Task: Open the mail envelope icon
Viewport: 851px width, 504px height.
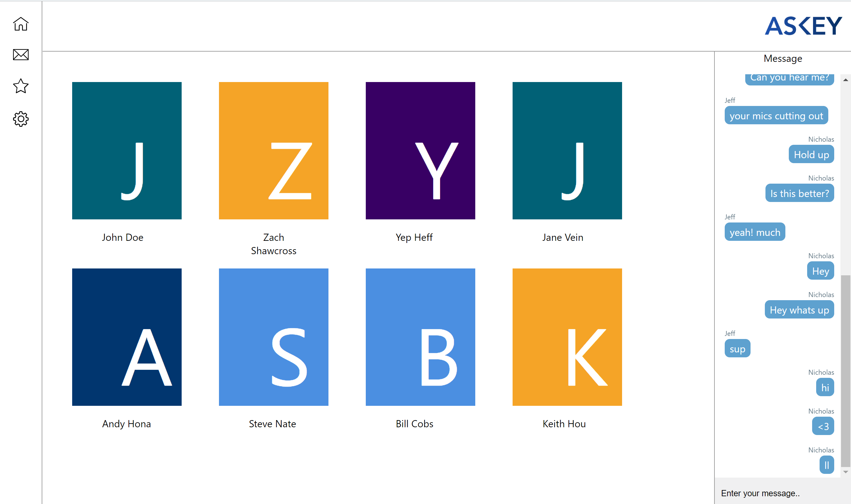Action: click(x=21, y=55)
